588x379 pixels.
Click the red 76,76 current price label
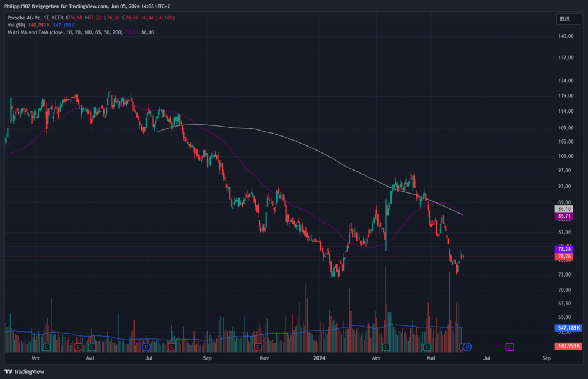(564, 257)
